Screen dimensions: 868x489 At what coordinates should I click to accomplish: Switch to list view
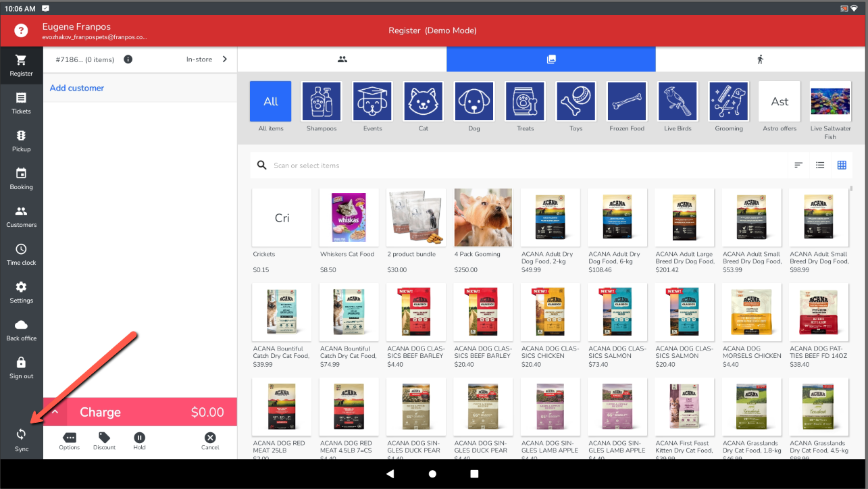820,165
